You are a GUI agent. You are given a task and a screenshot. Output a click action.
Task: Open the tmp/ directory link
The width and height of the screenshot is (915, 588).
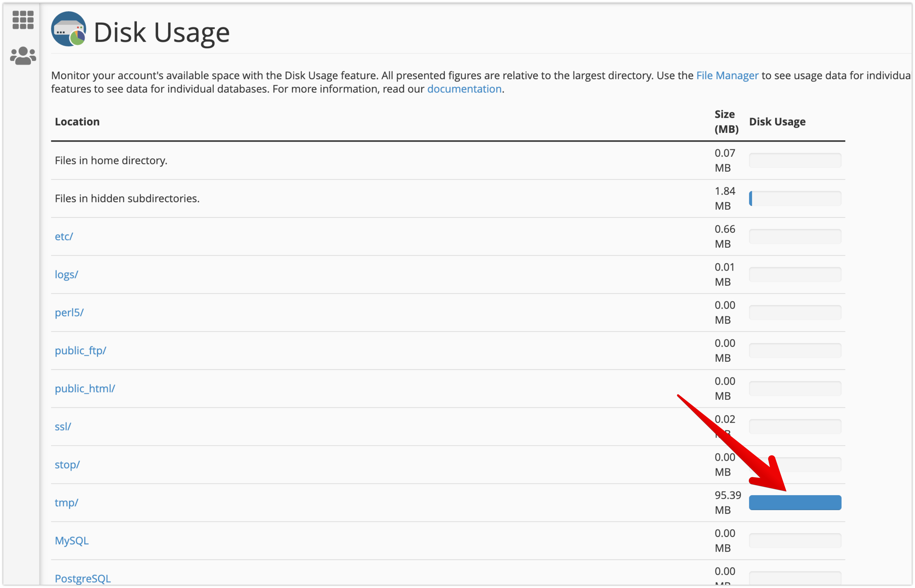coord(66,502)
